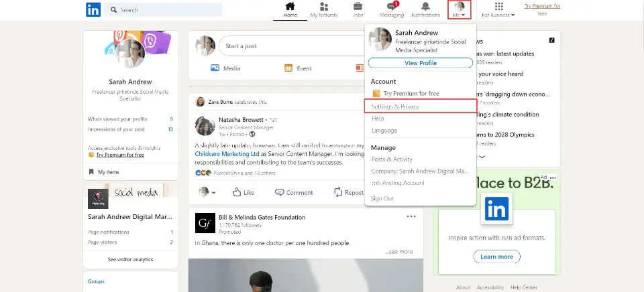Image resolution: width=644 pixels, height=292 pixels.
Task: Like Natasha Browett's post
Action: [x=244, y=192]
